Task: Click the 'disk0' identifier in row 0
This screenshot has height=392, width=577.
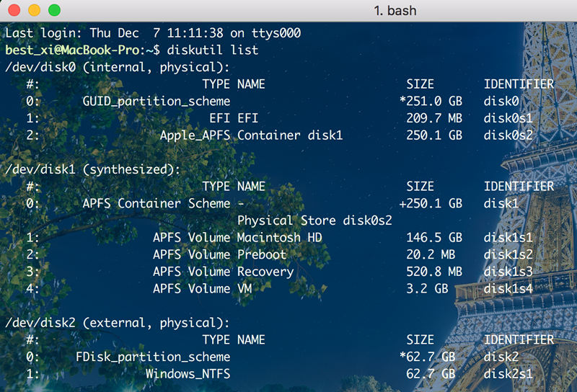Action: 501,101
